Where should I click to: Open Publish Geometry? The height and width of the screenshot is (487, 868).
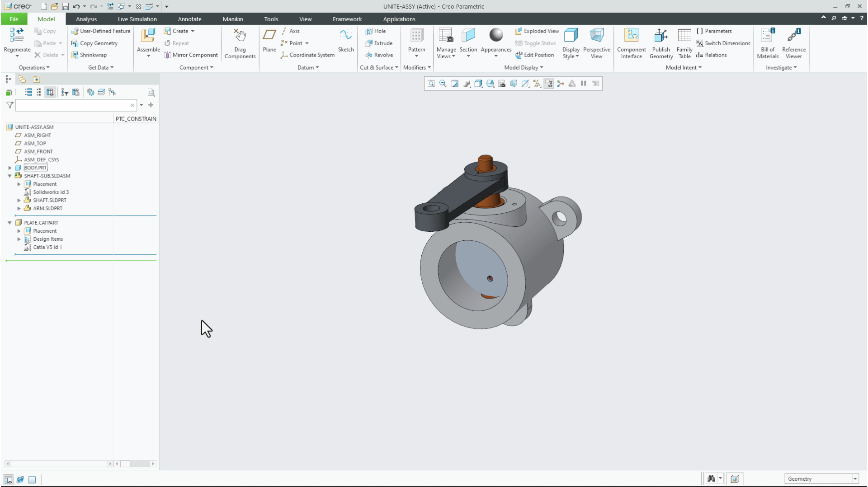coord(661,43)
